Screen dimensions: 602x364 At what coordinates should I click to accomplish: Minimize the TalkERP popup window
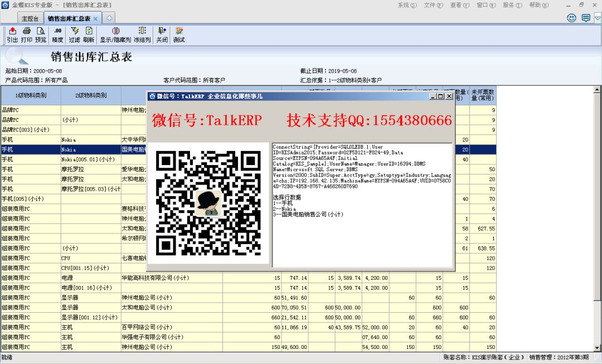(433, 96)
